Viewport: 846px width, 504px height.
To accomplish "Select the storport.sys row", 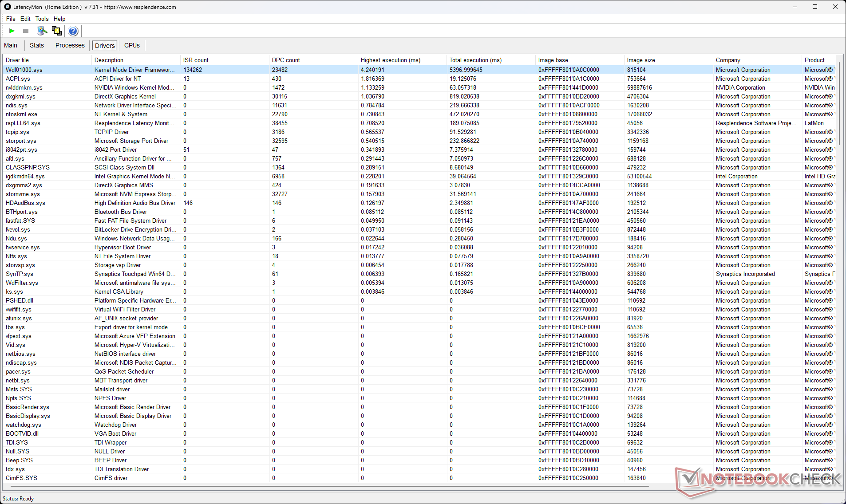I will click(x=419, y=141).
